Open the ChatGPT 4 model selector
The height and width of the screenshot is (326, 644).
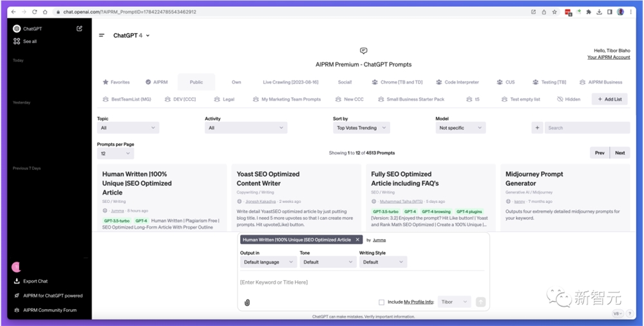click(x=131, y=35)
